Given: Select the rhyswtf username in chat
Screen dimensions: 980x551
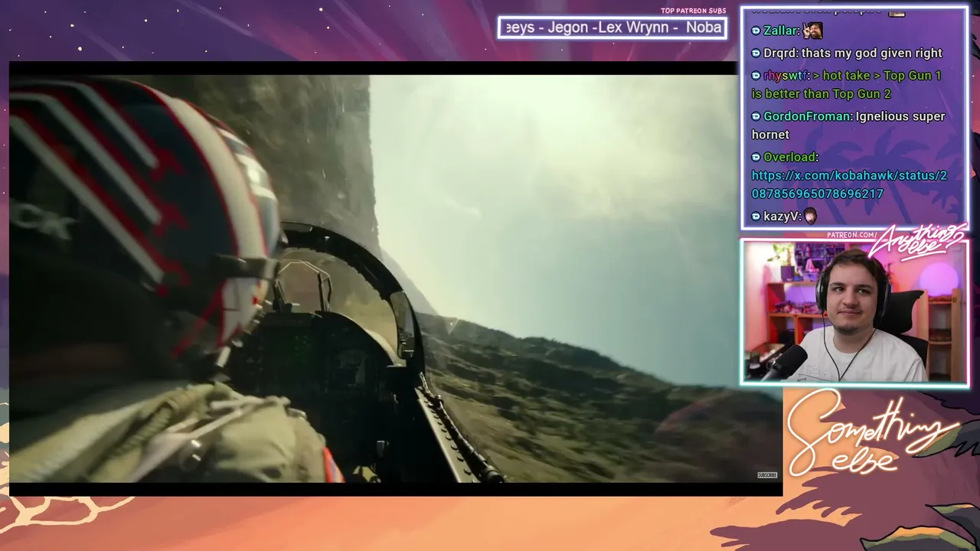Looking at the screenshot, I should click(786, 76).
